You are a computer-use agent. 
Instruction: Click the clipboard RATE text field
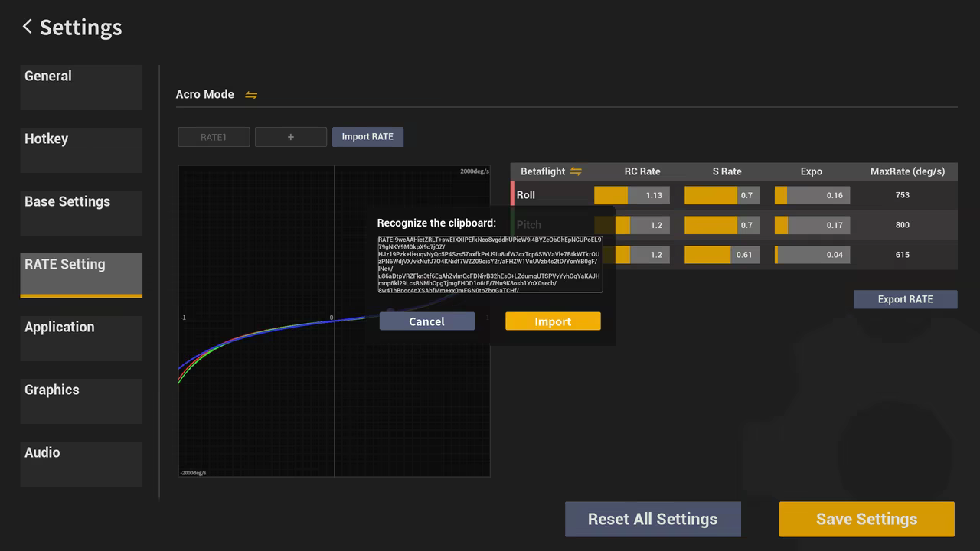pos(490,264)
